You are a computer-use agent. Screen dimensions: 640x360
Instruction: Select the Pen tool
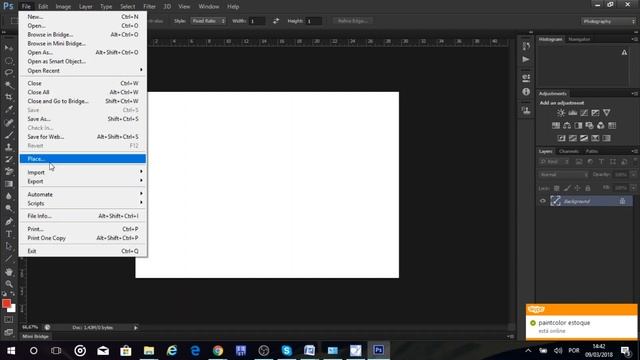pos(9,222)
